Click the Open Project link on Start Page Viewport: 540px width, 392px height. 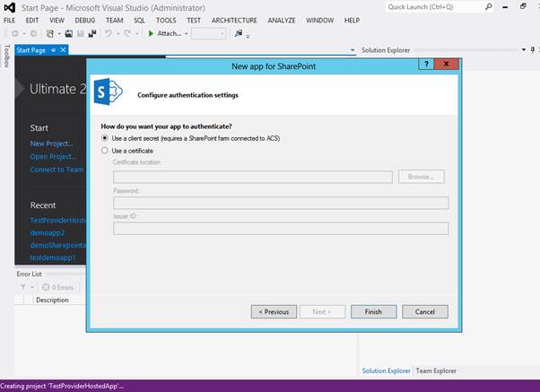(53, 156)
